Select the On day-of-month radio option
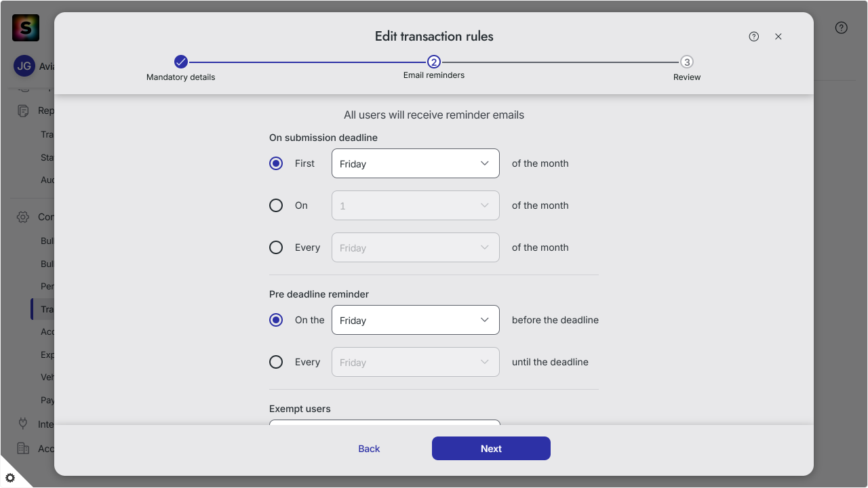This screenshot has width=868, height=488. point(276,205)
